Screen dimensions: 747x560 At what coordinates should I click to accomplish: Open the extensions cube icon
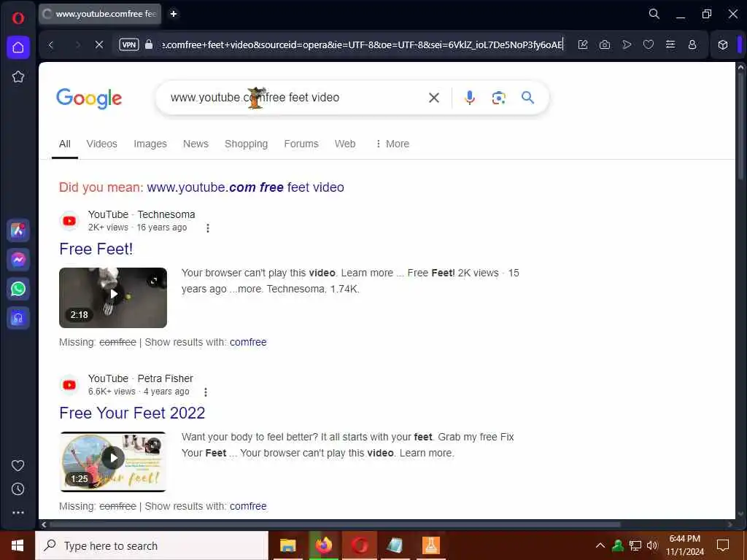pos(723,44)
